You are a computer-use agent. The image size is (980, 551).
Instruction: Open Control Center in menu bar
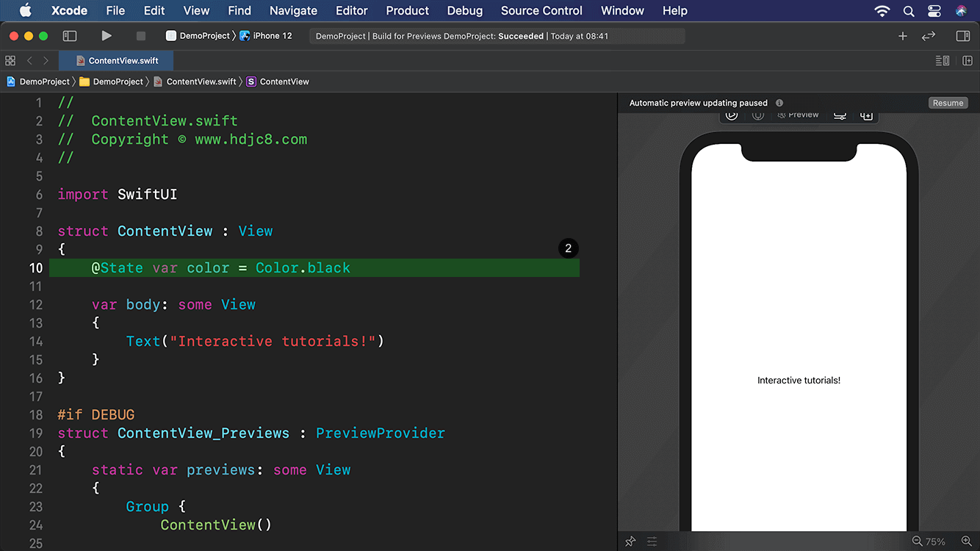[x=934, y=10]
